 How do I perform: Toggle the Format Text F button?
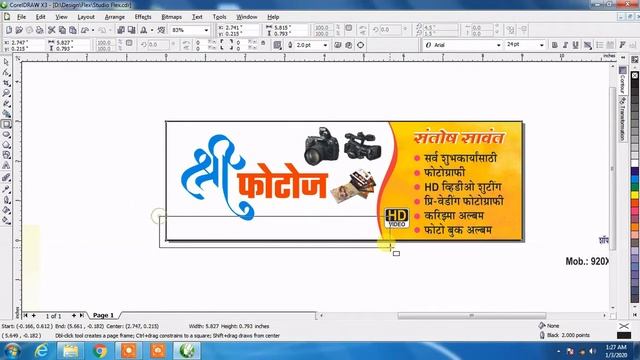coord(622,45)
